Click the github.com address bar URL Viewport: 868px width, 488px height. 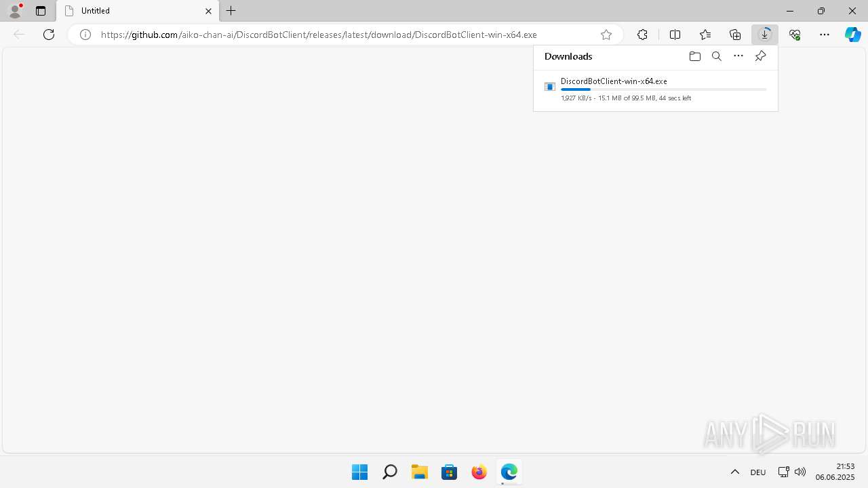319,35
